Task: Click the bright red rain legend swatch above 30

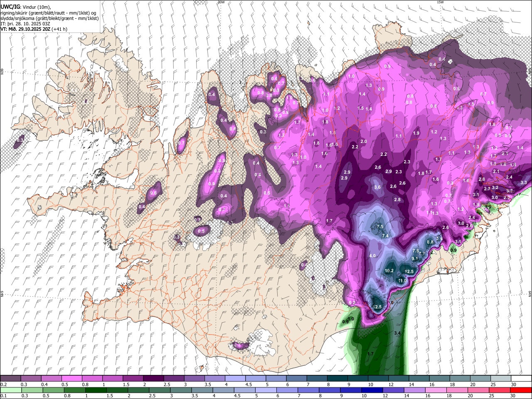Action: (x=521, y=390)
